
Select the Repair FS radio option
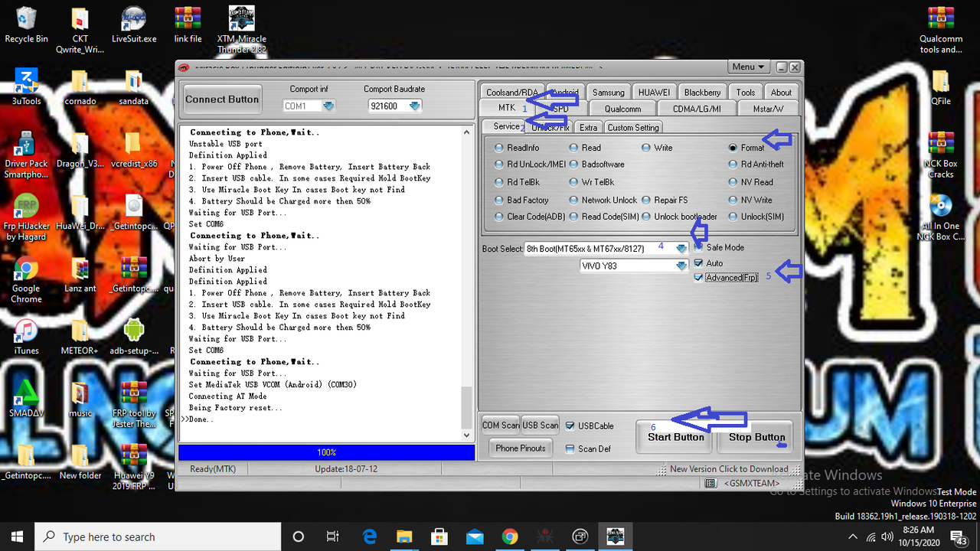(x=646, y=200)
